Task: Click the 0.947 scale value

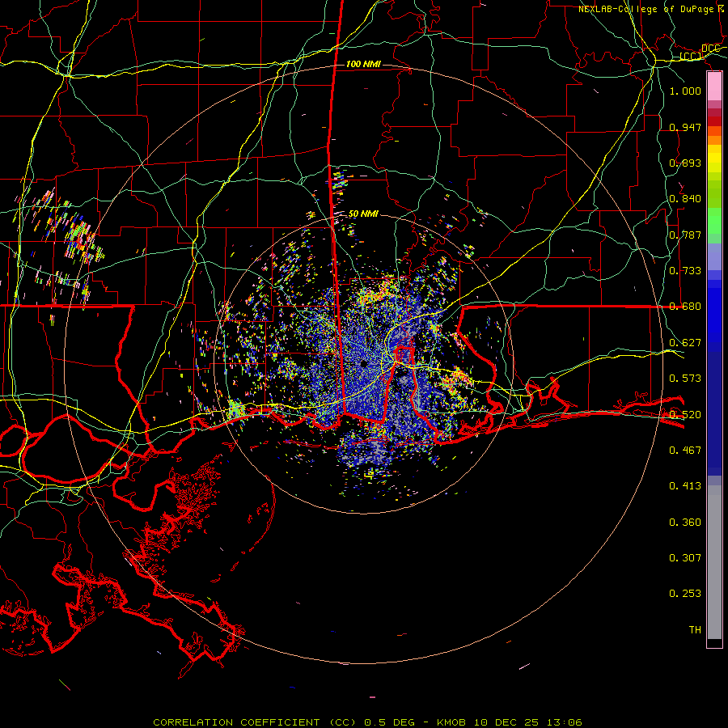Action: tap(685, 127)
